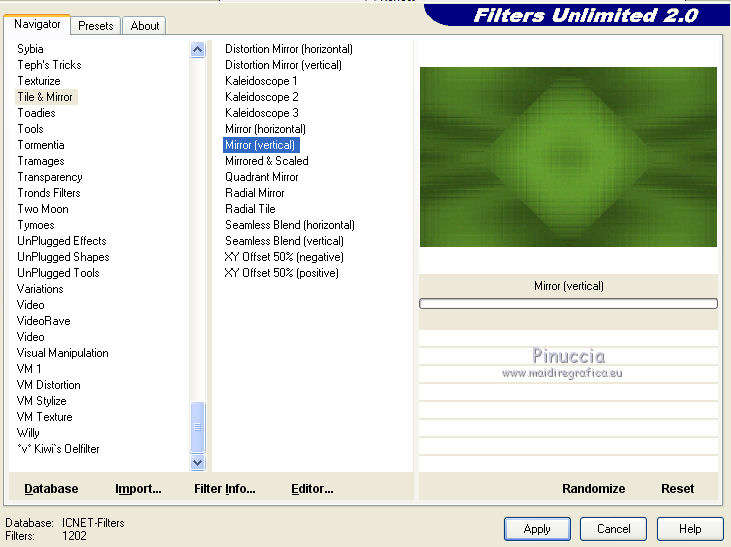Select UnPlugged Tools category
The image size is (731, 547).
tap(58, 273)
